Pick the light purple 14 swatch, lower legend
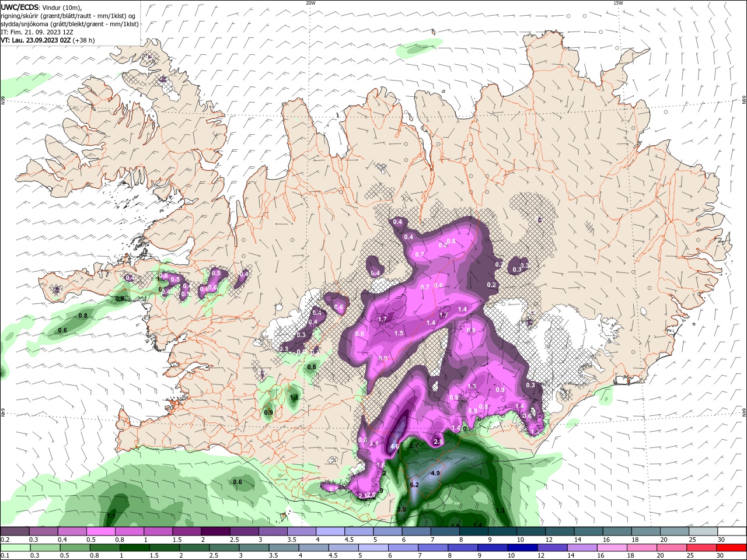 [581, 548]
